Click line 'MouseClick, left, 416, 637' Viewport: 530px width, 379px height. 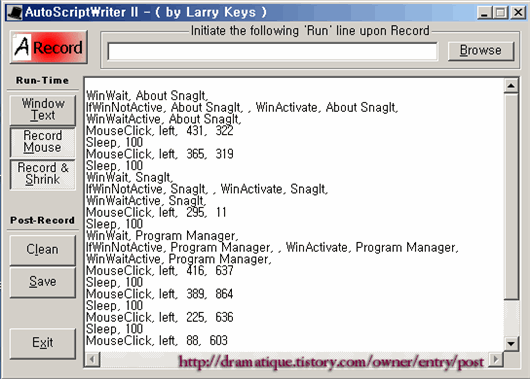coord(160,271)
